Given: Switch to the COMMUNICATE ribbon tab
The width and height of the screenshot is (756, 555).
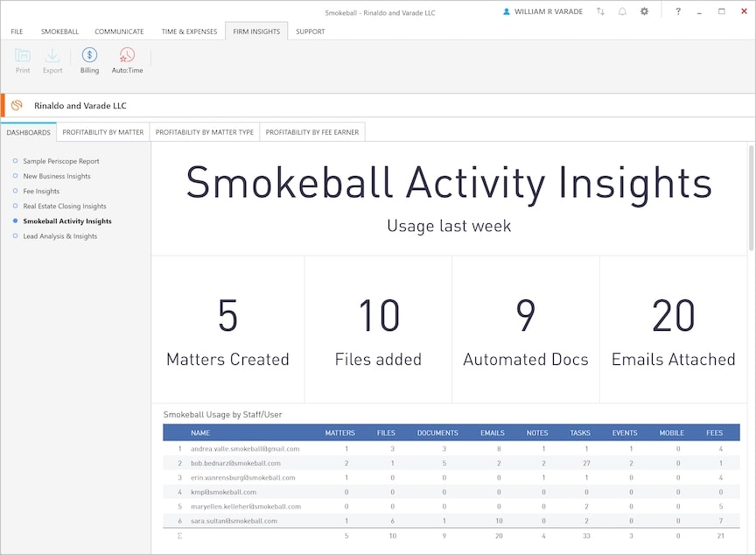Looking at the screenshot, I should pos(119,32).
